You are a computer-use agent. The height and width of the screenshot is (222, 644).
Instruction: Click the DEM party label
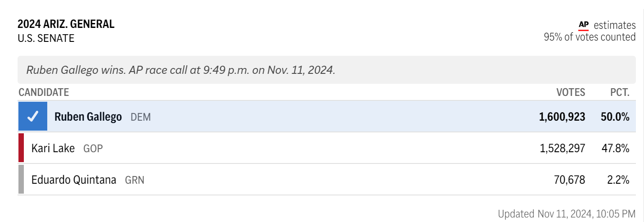tap(141, 117)
